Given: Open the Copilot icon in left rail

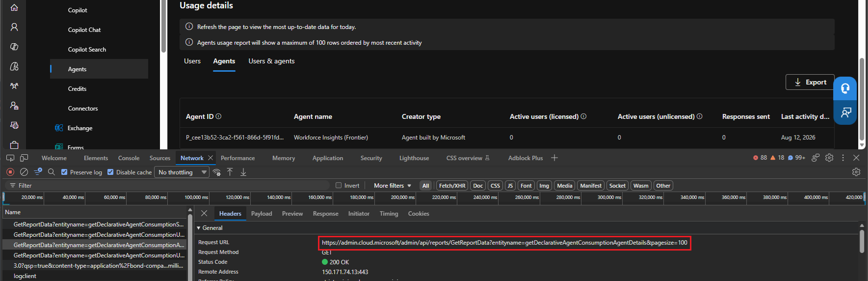Looking at the screenshot, I should (x=14, y=47).
